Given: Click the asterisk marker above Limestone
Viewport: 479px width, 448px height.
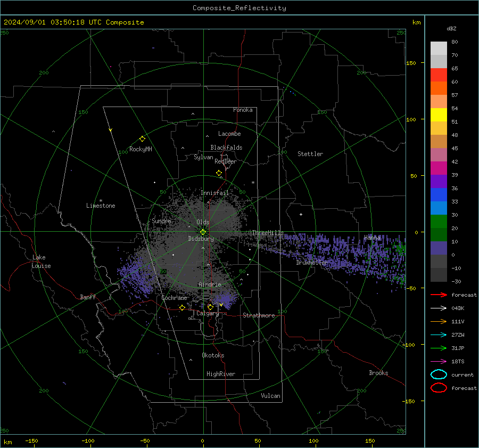Looking at the screenshot, I should (x=101, y=201).
